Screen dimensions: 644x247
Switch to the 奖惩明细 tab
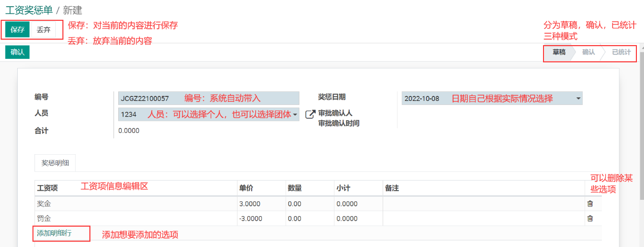coord(55,163)
